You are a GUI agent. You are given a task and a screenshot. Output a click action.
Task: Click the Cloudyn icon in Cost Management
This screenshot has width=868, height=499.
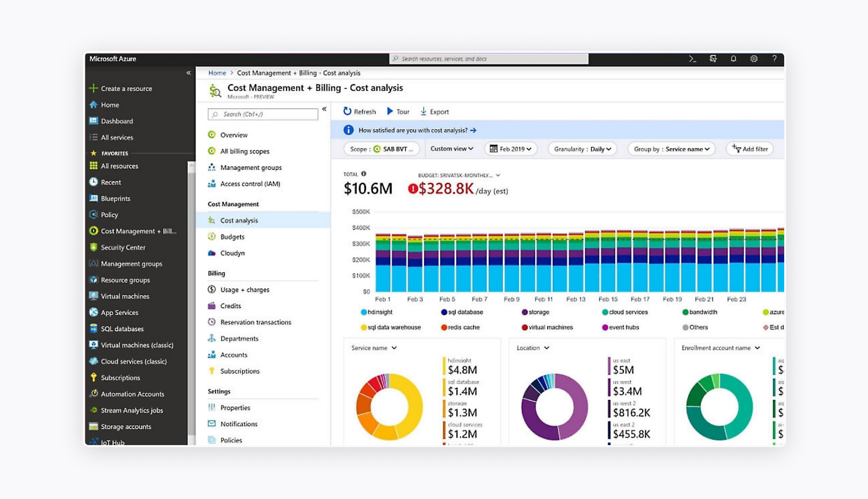click(212, 253)
